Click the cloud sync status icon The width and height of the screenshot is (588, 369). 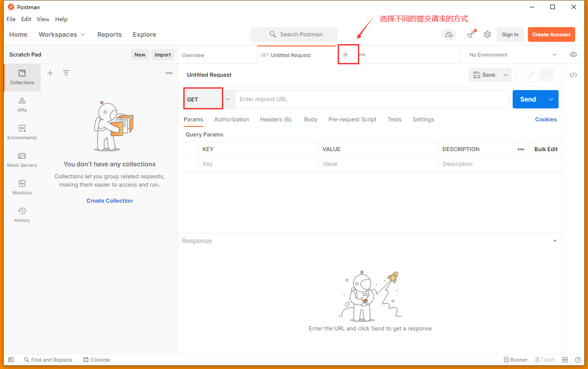(449, 34)
